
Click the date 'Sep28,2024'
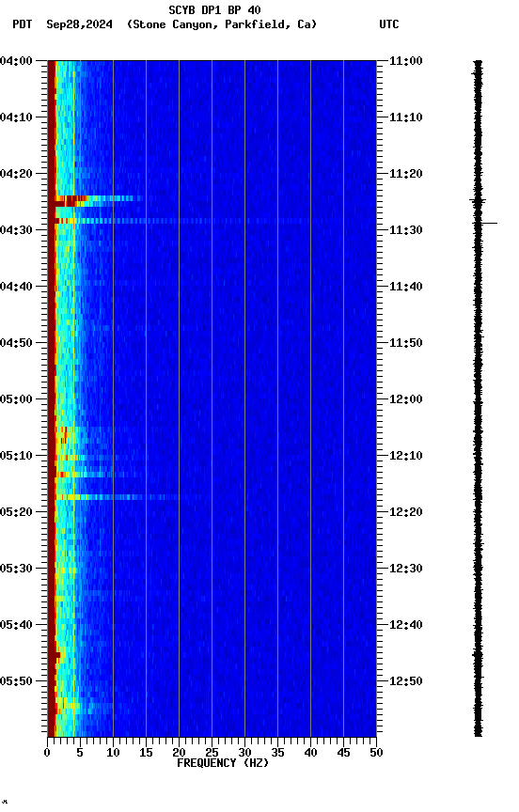click(x=79, y=24)
